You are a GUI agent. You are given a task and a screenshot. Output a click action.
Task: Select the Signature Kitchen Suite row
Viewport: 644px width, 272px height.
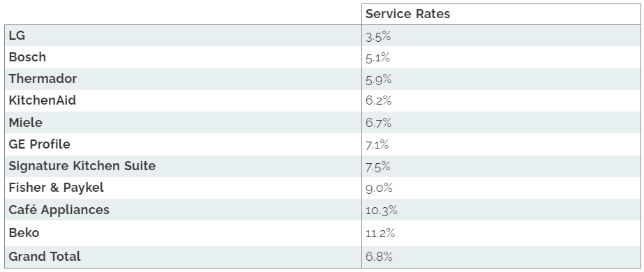coord(322,166)
